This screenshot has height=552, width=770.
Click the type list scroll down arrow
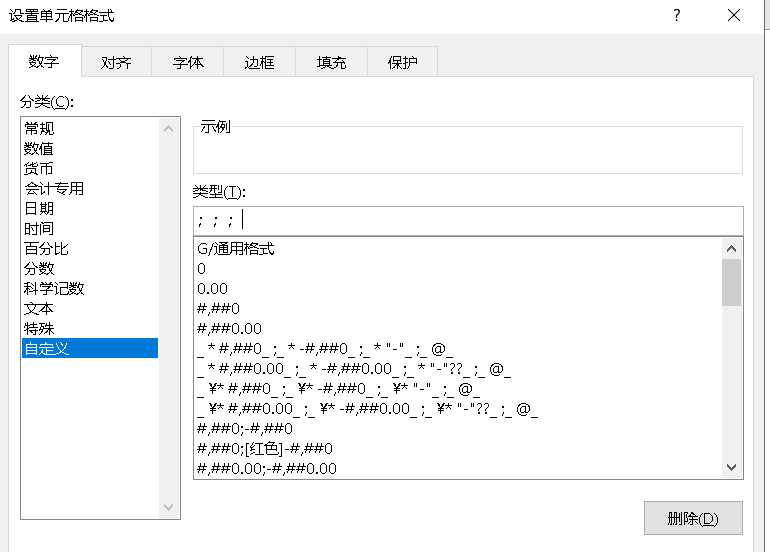(x=731, y=467)
